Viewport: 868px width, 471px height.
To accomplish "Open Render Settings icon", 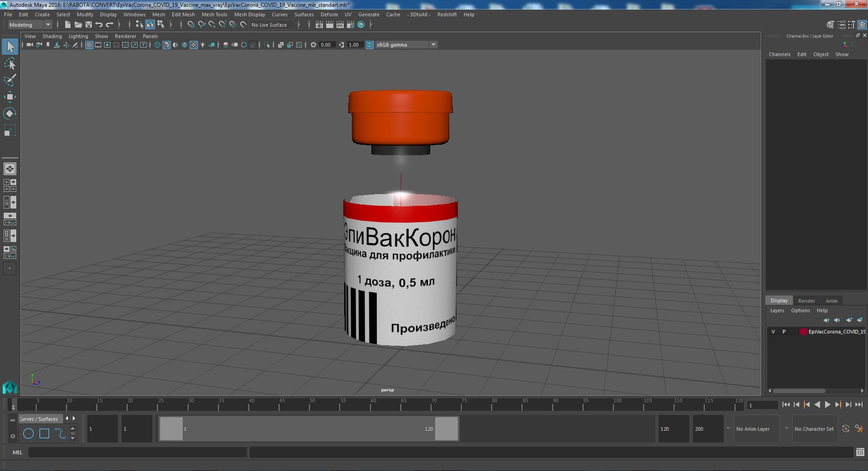I will point(351,25).
